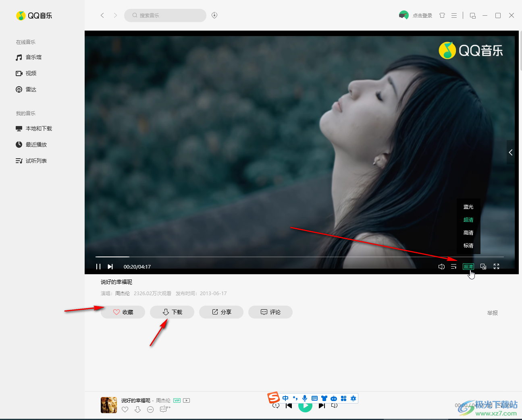Image resolution: width=522 pixels, height=420 pixels.
Task: Open the 视频 section in sidebar
Action: [x=26, y=73]
